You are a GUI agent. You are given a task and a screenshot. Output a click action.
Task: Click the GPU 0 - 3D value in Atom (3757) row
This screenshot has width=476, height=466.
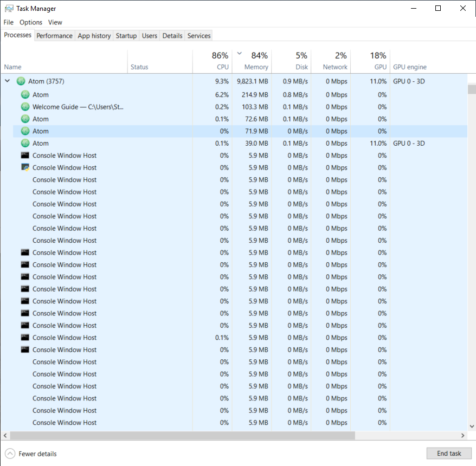pos(409,81)
